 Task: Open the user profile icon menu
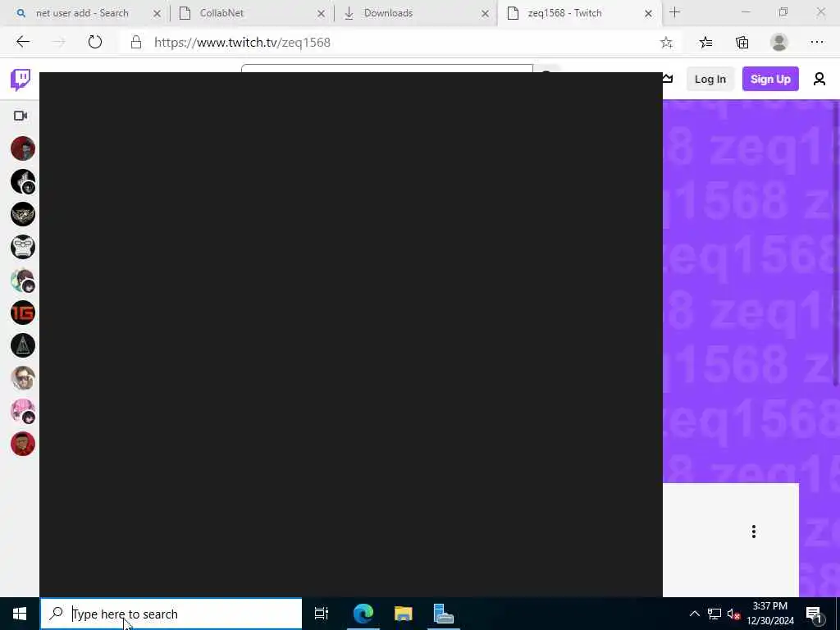[x=819, y=80]
